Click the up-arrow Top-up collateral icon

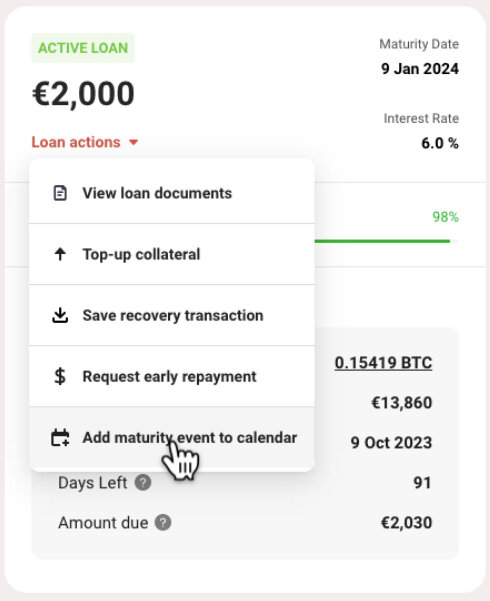pyautogui.click(x=60, y=254)
